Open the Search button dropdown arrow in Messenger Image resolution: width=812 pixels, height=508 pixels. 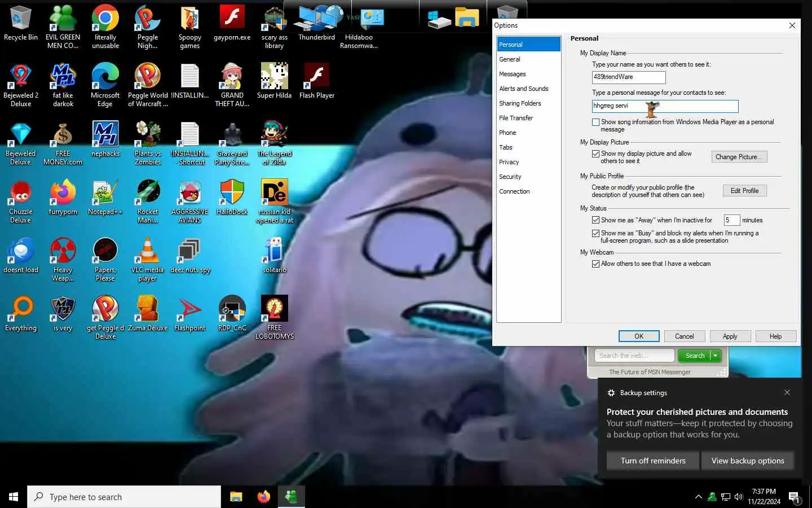coord(716,356)
